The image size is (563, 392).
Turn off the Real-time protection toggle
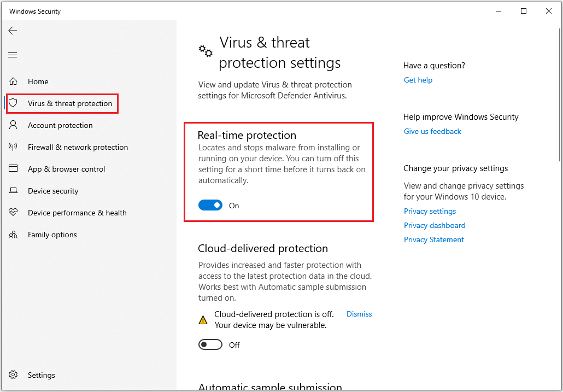pos(210,206)
